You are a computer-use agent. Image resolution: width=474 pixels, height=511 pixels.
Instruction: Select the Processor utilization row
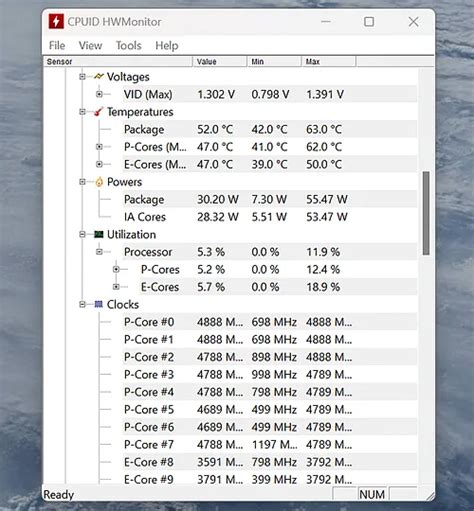(x=270, y=252)
